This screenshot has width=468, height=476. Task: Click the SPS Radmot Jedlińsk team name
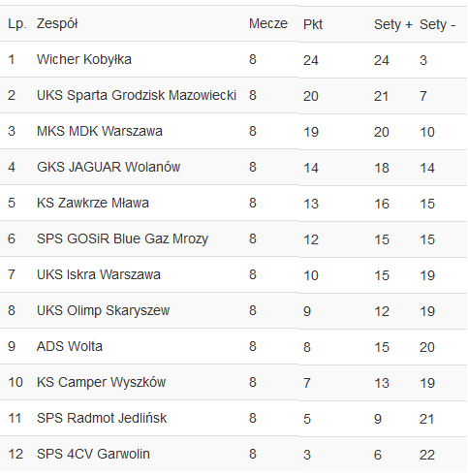coord(102,418)
